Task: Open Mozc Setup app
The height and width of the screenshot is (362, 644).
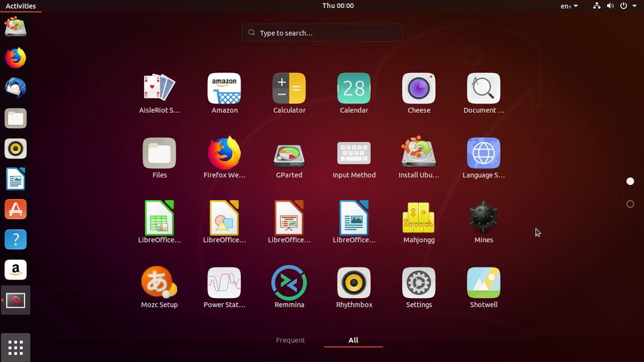Action: [159, 288]
